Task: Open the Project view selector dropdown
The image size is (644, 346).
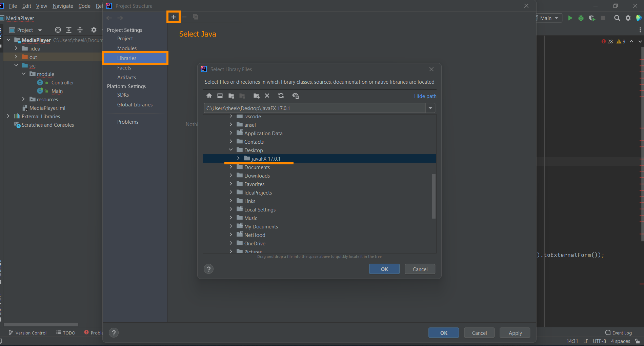Action: click(x=25, y=30)
